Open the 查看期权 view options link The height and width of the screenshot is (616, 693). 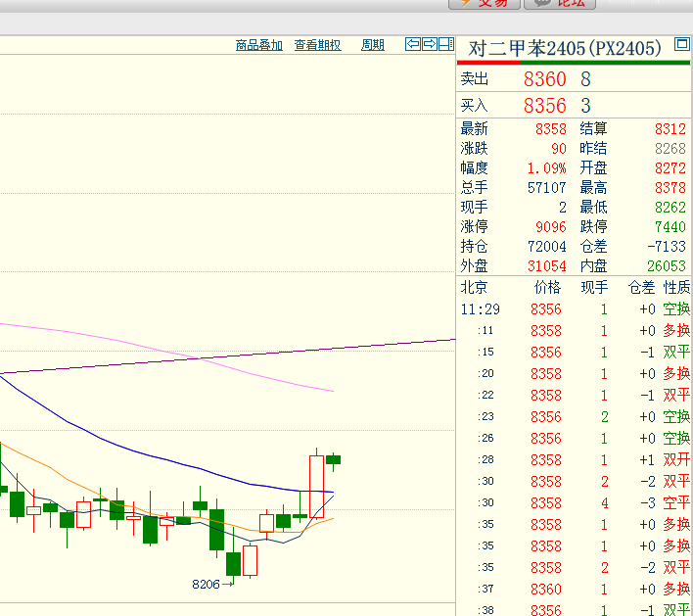tap(317, 45)
